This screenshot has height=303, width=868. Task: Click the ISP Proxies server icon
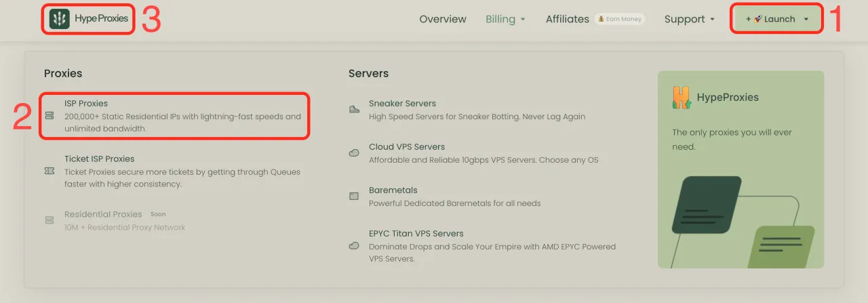50,116
